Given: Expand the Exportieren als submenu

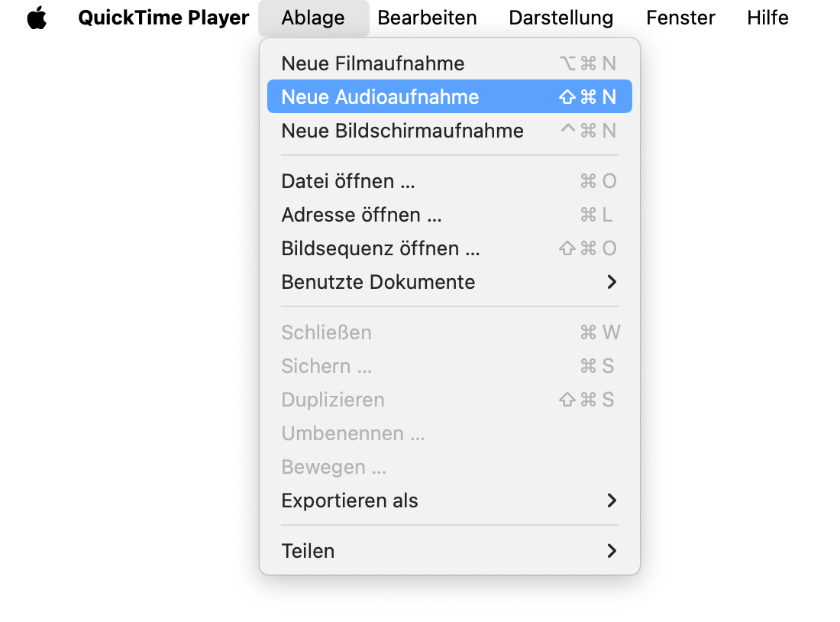Looking at the screenshot, I should point(350,501).
